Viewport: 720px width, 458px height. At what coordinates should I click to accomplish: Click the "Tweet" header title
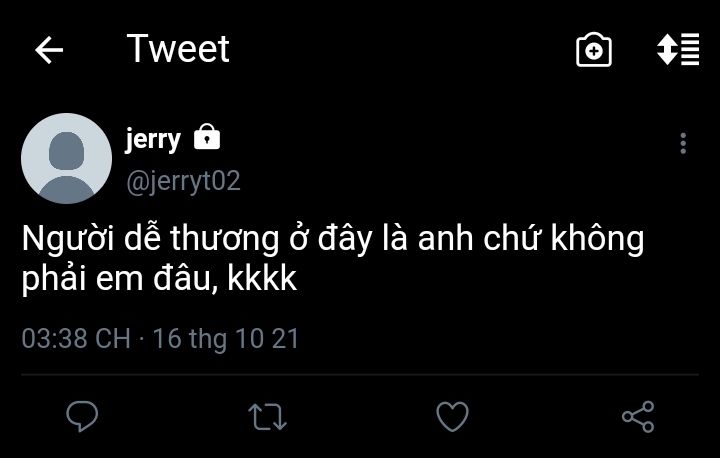point(178,49)
